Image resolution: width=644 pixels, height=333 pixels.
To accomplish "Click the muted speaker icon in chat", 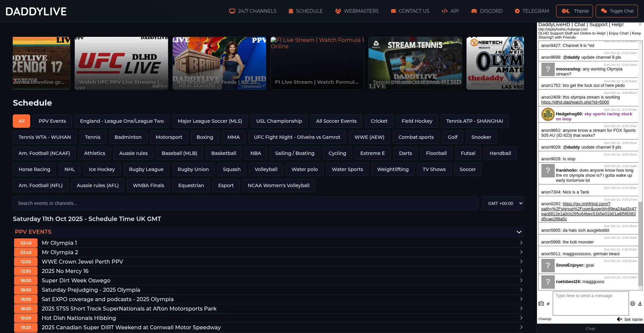I will pyautogui.click(x=619, y=319).
